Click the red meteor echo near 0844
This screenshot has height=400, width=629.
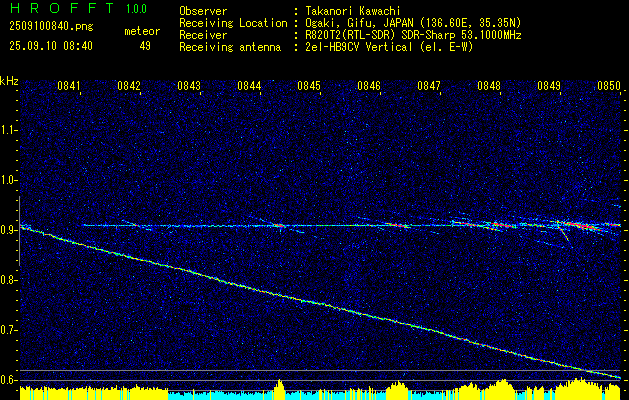click(x=279, y=226)
